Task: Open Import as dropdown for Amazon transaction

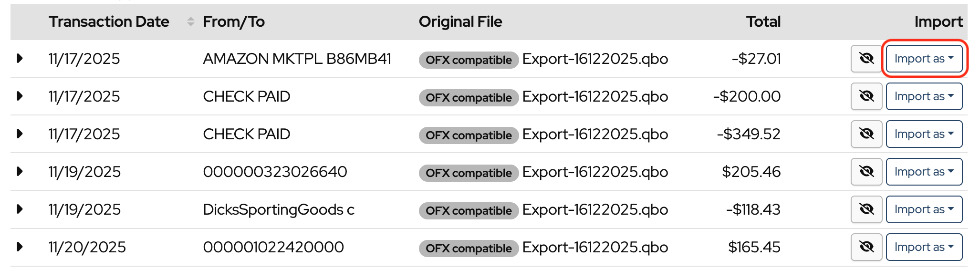Action: (x=924, y=59)
